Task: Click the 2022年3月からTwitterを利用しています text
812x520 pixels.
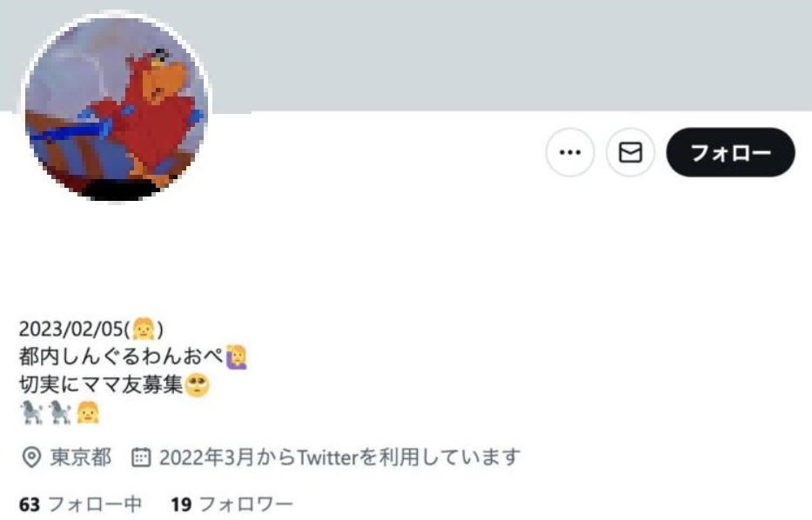Action: (x=339, y=457)
